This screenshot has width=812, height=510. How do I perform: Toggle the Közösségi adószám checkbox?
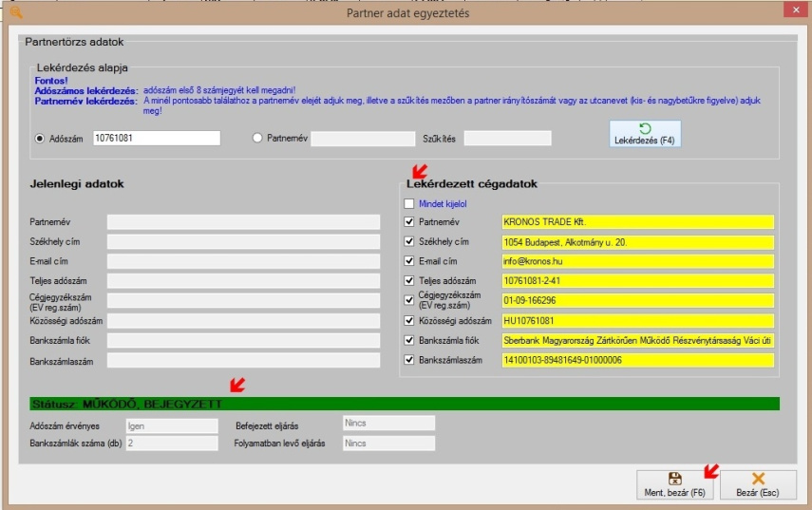tap(409, 321)
